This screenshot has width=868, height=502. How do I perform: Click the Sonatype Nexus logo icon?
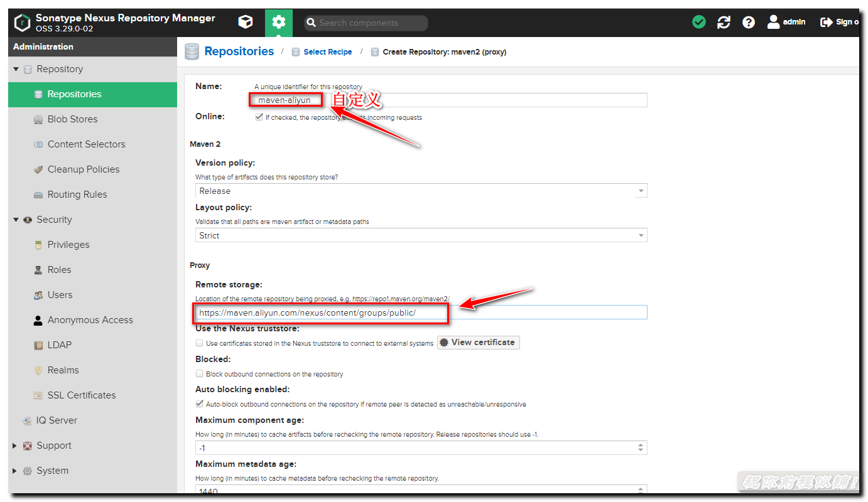23,23
